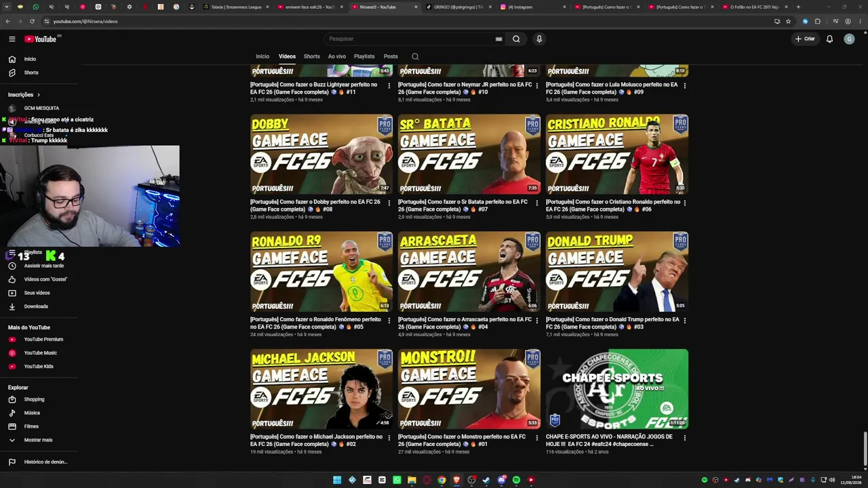Open YouTube Music link
The height and width of the screenshot is (488, 868).
[41, 352]
